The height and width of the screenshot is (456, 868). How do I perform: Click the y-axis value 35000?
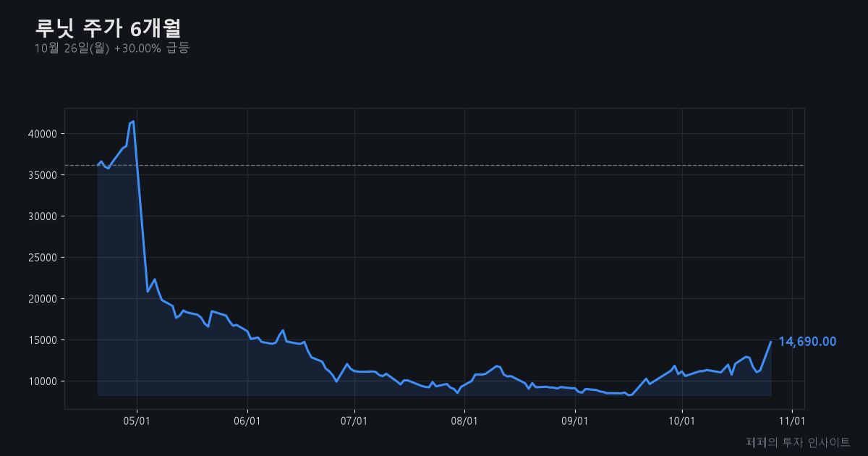[43, 175]
